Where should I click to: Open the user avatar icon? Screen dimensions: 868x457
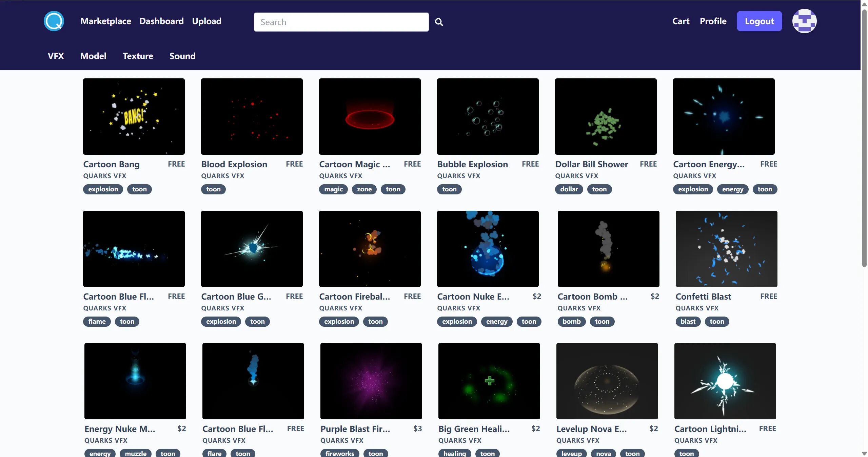pyautogui.click(x=804, y=21)
